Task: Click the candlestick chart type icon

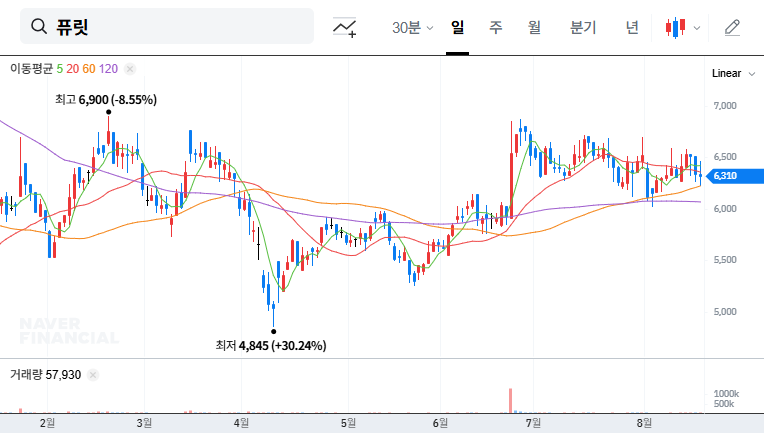Action: pyautogui.click(x=675, y=27)
